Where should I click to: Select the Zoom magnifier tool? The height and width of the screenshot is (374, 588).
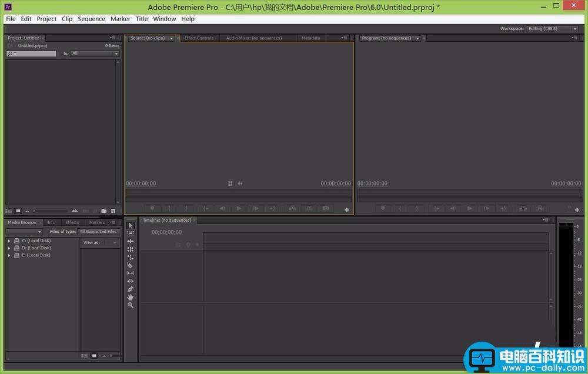[x=131, y=305]
